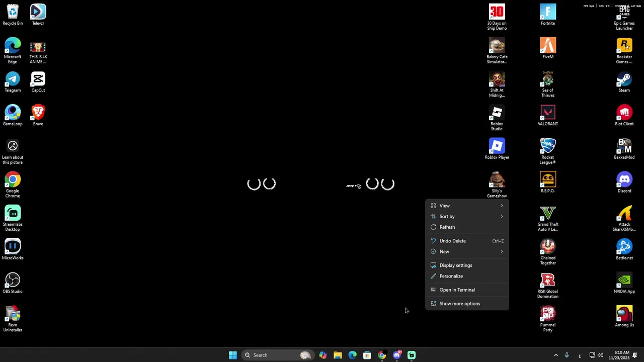The width and height of the screenshot is (644, 362).
Task: Select the Epic Games Launcher icon
Action: (624, 17)
